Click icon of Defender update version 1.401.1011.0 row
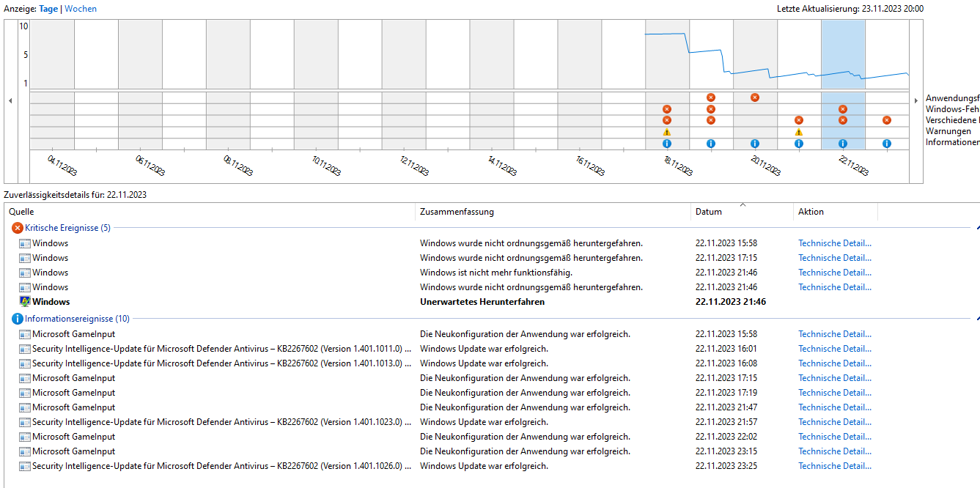980x488 pixels. (25, 349)
